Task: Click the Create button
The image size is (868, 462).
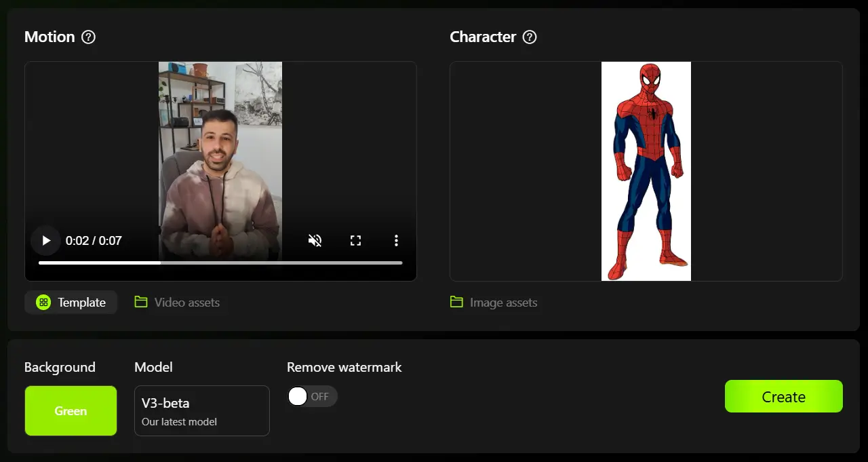Action: tap(784, 396)
